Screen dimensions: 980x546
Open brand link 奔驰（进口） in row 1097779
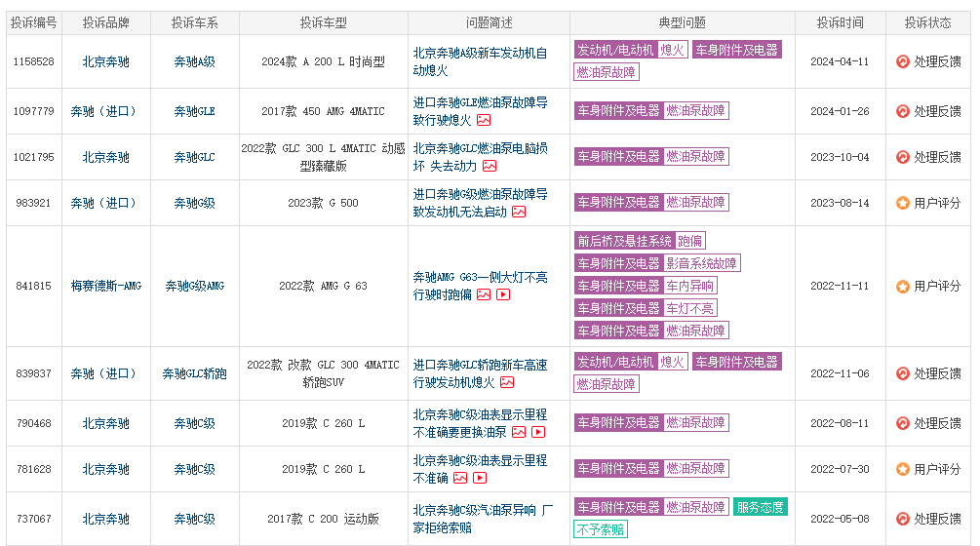pyautogui.click(x=103, y=111)
